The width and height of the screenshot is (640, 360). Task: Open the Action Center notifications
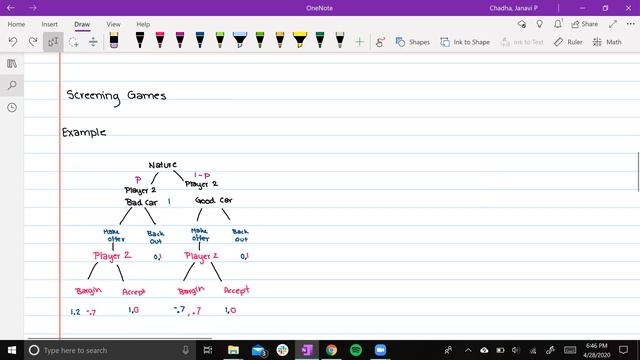[x=623, y=350]
